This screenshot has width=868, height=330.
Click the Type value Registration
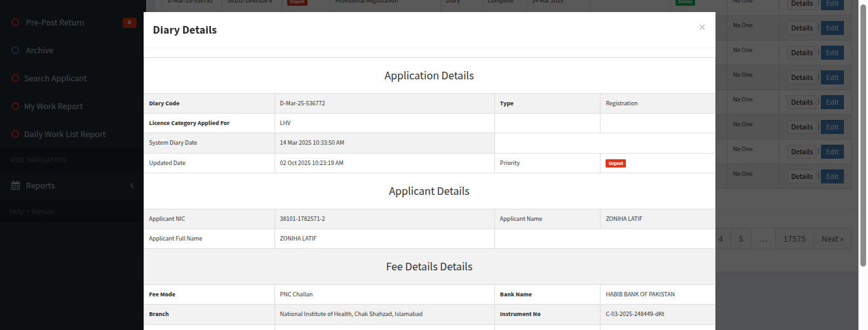621,103
